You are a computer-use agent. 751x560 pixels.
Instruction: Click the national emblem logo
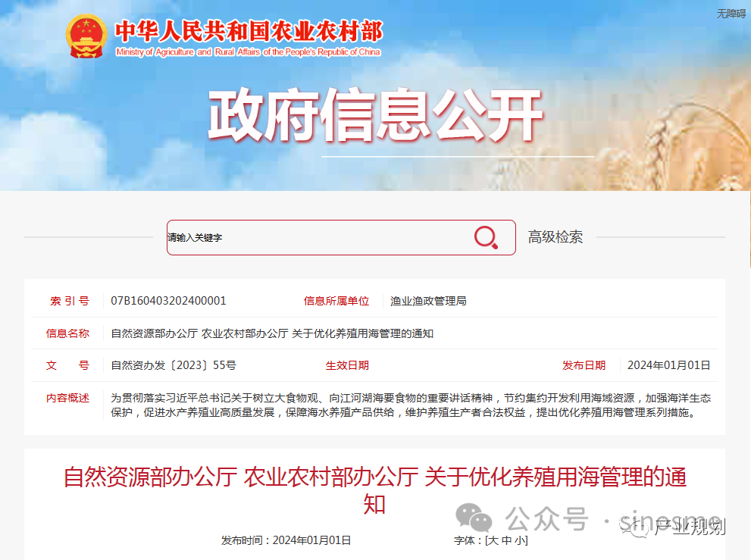86,36
